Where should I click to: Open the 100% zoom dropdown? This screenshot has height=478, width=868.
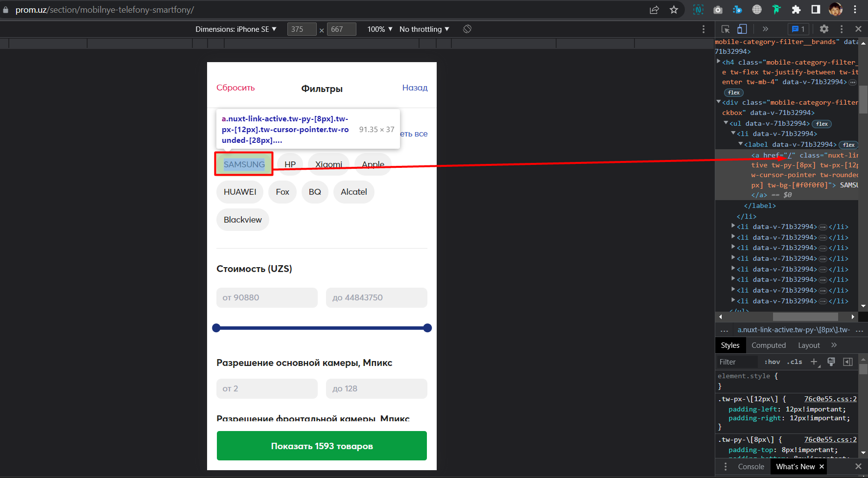(x=380, y=29)
